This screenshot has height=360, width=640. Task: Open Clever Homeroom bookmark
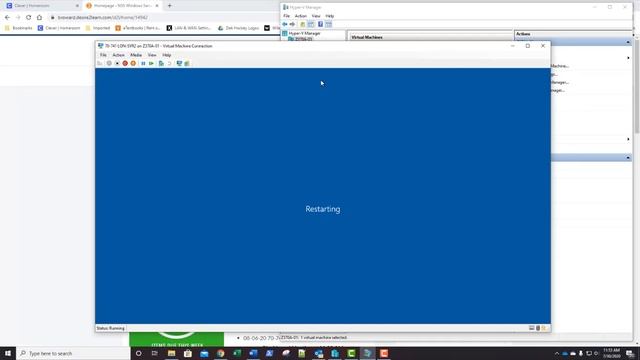(x=59, y=28)
